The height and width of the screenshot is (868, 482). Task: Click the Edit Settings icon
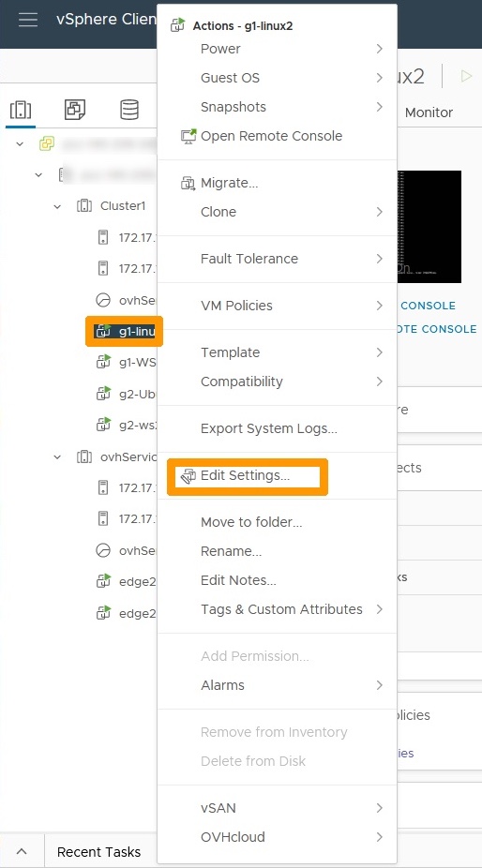coord(188,475)
